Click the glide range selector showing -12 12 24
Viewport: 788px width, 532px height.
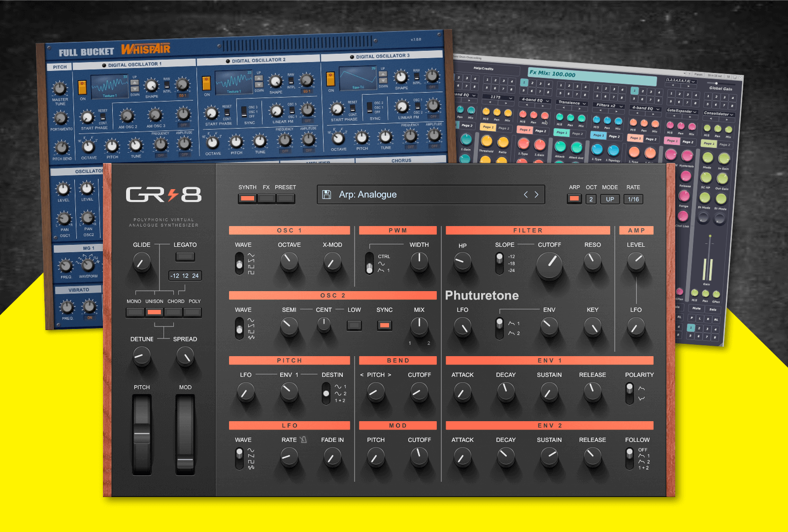pyautogui.click(x=185, y=276)
